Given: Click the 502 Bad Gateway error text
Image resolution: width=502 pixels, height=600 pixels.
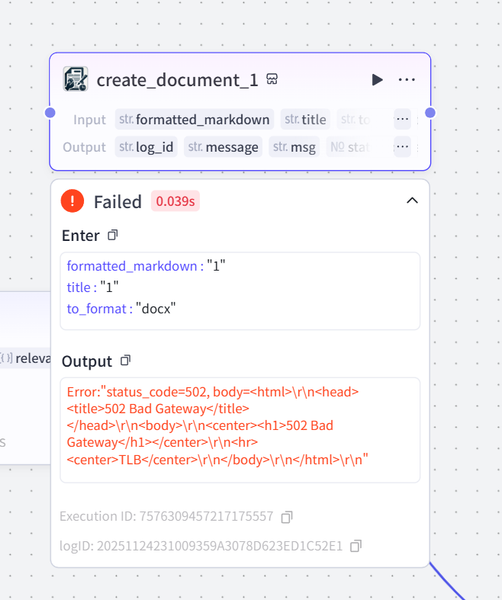Looking at the screenshot, I should [x=217, y=426].
